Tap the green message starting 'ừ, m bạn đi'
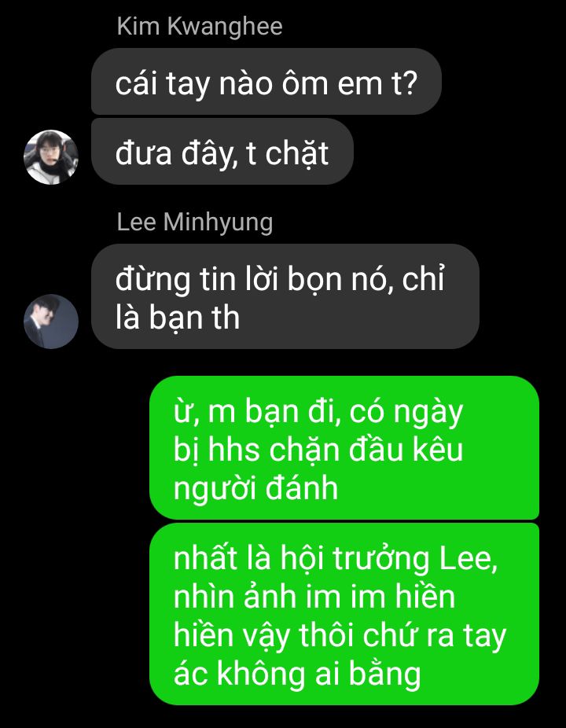Viewport: 566px width, 728px height. (344, 448)
